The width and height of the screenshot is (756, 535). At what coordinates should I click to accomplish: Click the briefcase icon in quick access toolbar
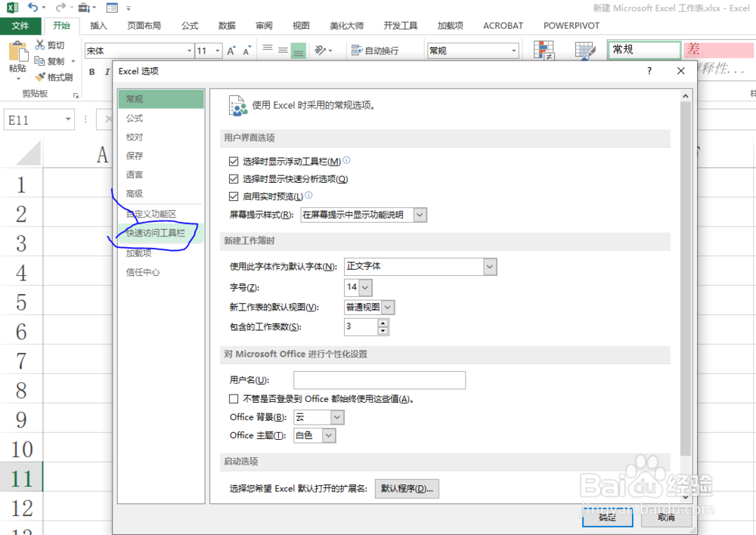coord(84,8)
